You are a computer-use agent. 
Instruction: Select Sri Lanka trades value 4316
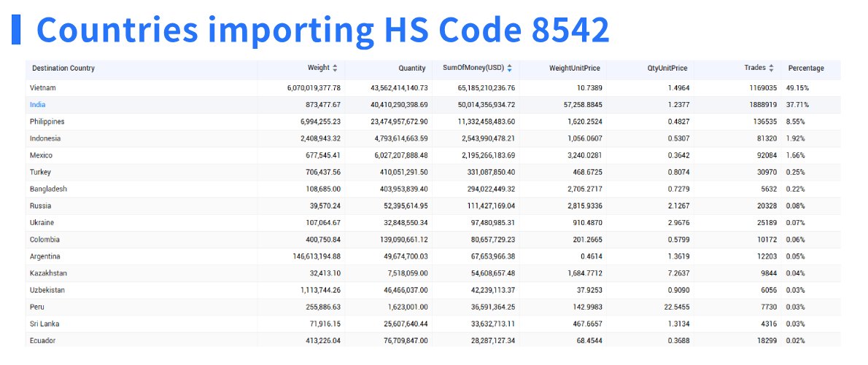(x=769, y=324)
